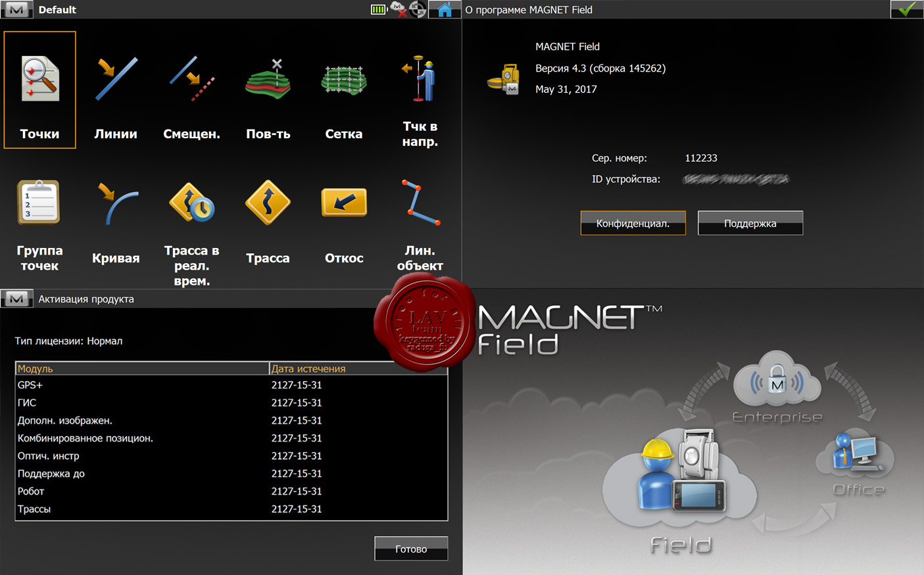The height and width of the screenshot is (575, 924).
Task: Sort by Модуль column header
Action: click(x=142, y=368)
